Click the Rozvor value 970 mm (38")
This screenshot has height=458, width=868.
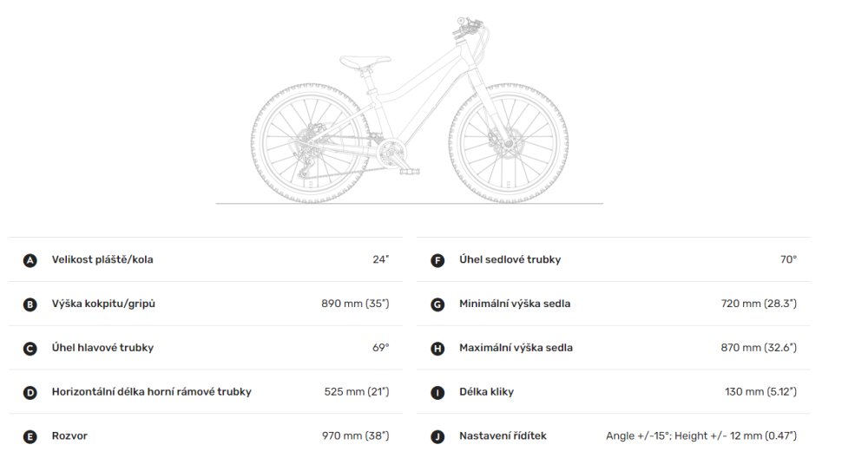pyautogui.click(x=355, y=435)
